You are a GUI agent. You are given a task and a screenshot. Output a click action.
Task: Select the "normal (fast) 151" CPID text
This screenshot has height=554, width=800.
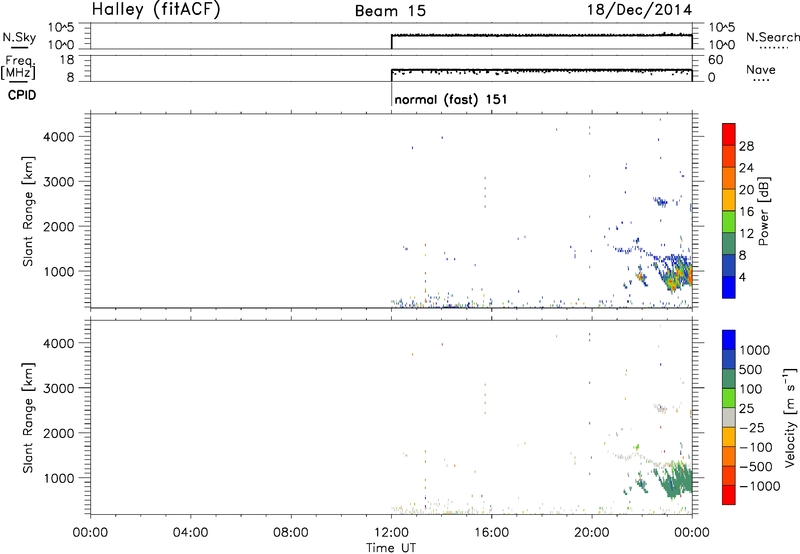(x=451, y=99)
